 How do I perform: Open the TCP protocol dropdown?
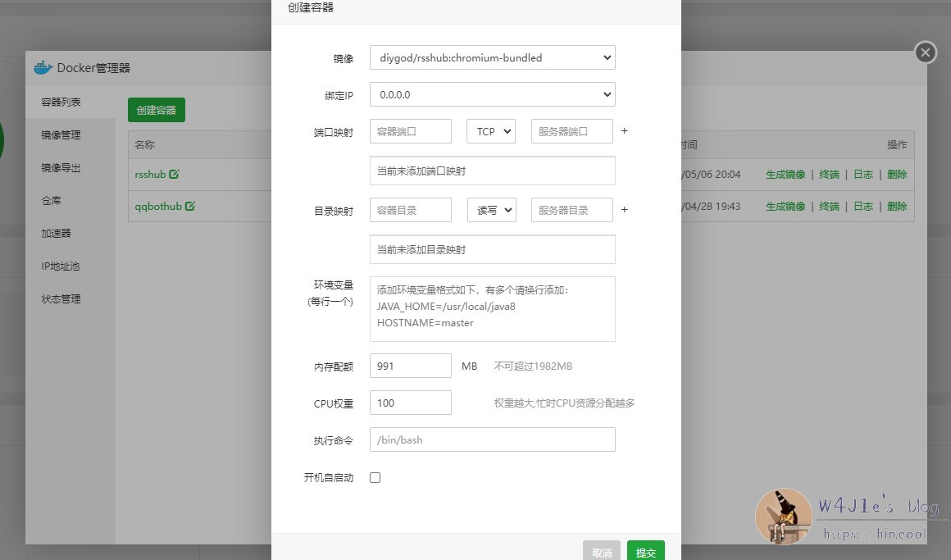(490, 131)
